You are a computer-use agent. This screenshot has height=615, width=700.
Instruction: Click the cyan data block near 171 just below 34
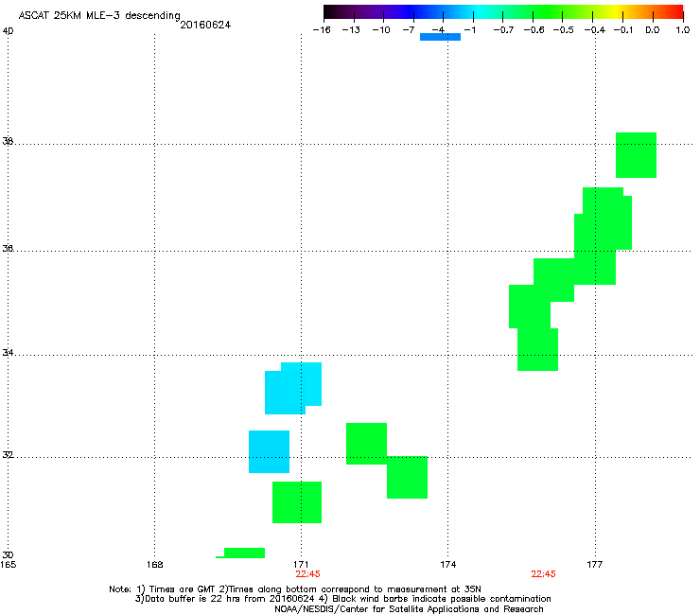point(293,388)
